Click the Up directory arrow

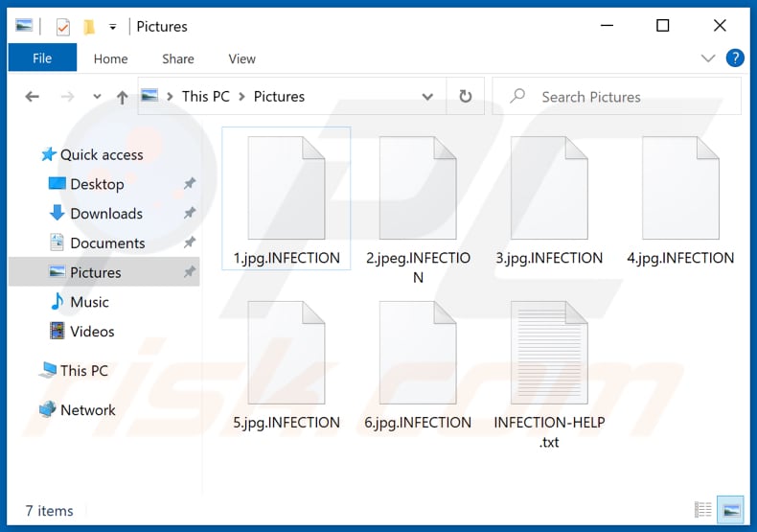pyautogui.click(x=122, y=97)
